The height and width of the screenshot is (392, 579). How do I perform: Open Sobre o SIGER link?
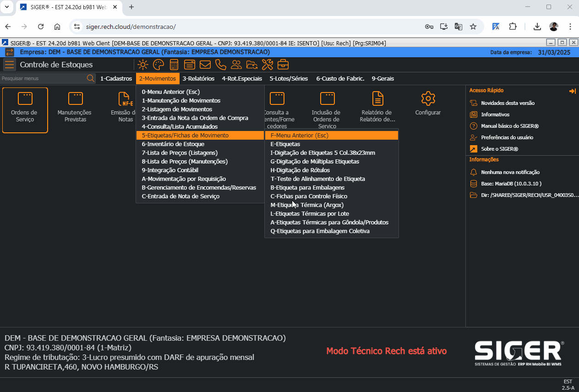(x=499, y=149)
